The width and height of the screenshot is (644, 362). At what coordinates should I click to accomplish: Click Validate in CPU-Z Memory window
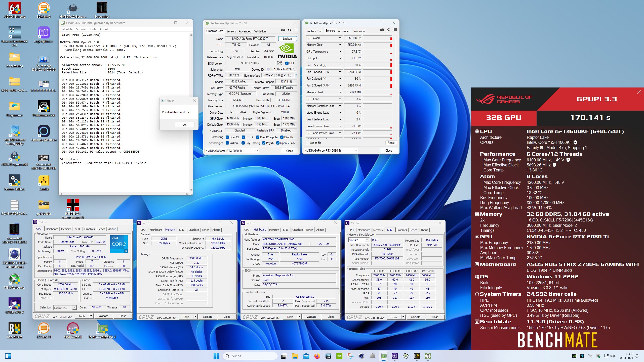click(208, 317)
